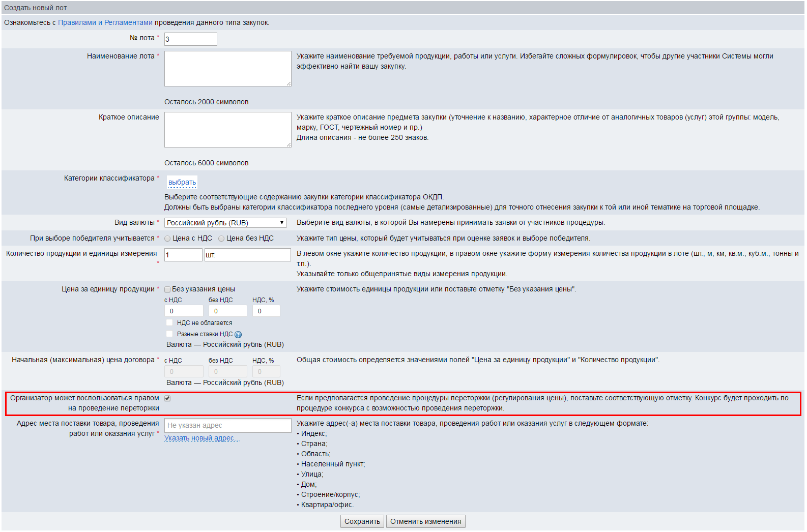Select Цена с НДС radio option
The width and height of the screenshot is (807, 532).
pyautogui.click(x=167, y=239)
